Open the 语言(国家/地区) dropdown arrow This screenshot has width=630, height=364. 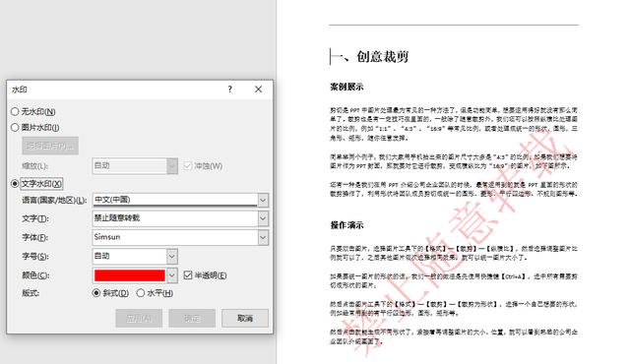point(263,200)
